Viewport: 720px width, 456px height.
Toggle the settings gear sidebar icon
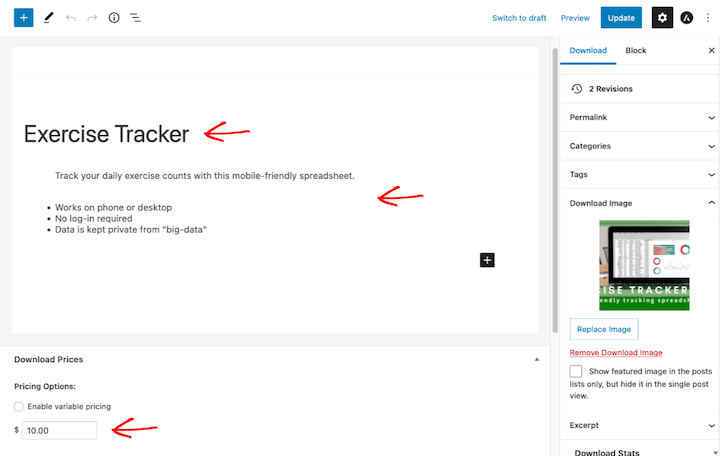click(662, 18)
